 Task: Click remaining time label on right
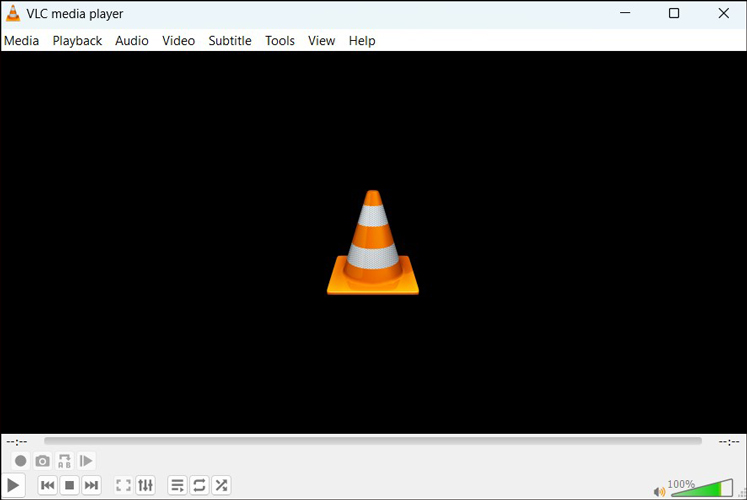(x=729, y=442)
